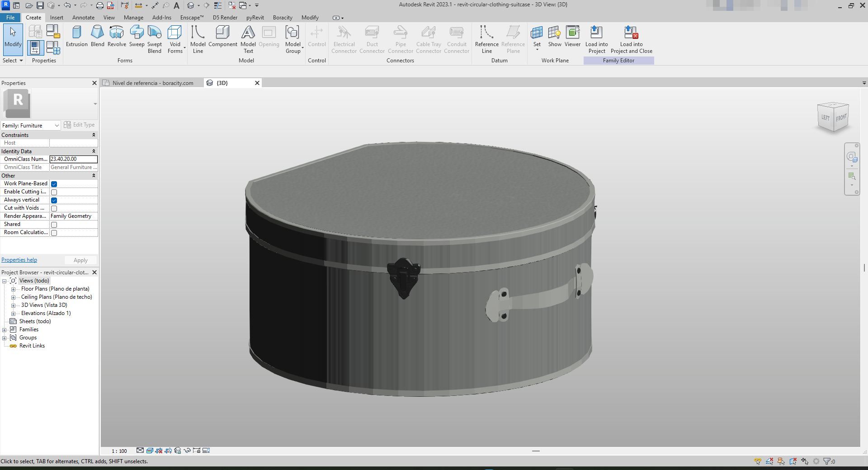Click the Apply button

click(x=80, y=260)
